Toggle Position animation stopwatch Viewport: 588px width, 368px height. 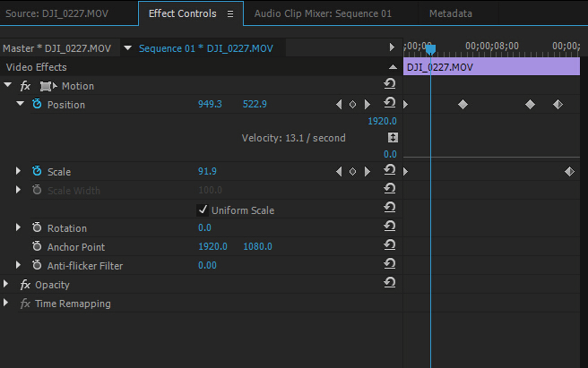(x=37, y=104)
